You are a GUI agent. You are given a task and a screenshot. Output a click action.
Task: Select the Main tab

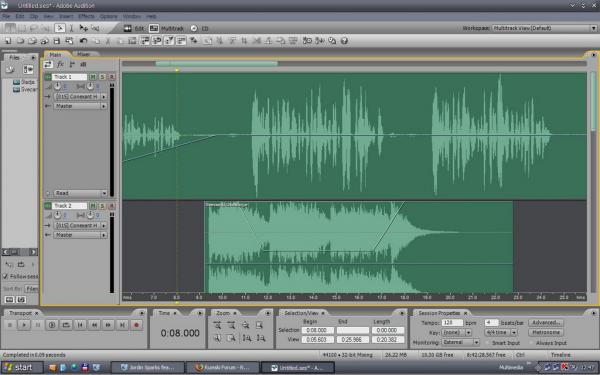coord(56,55)
